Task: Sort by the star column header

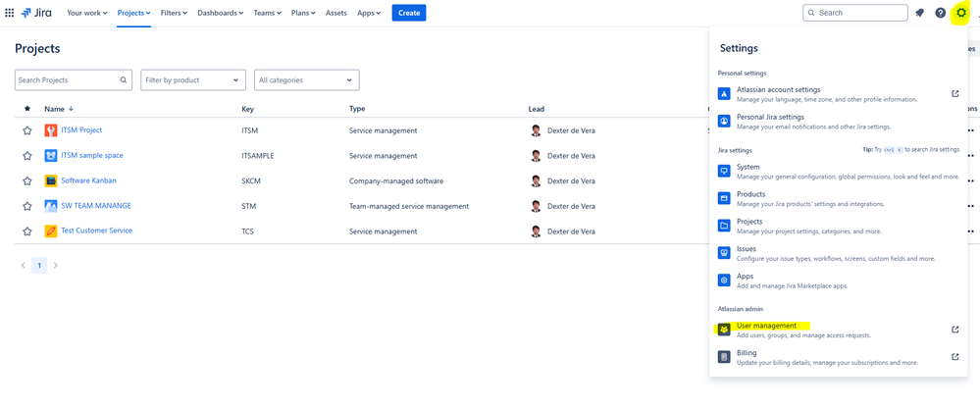Action: pyautogui.click(x=26, y=109)
